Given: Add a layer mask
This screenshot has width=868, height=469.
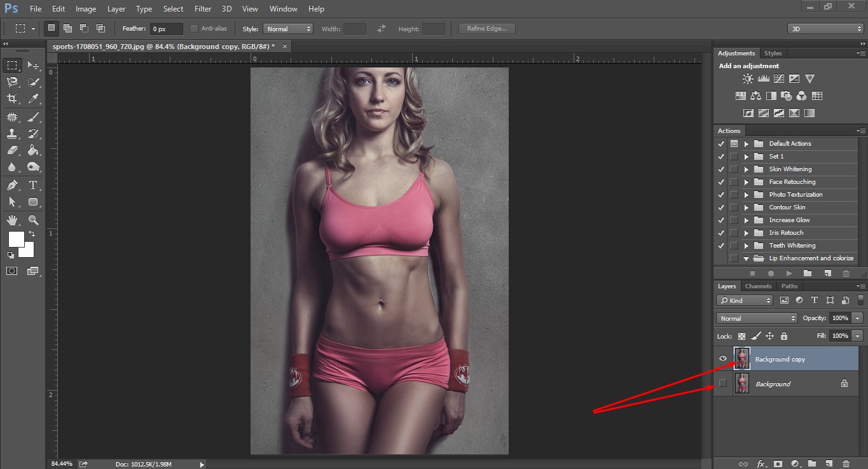Looking at the screenshot, I should coord(778,464).
